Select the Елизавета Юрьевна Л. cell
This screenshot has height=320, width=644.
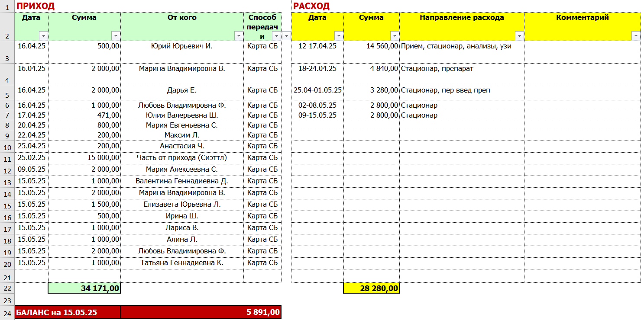pyautogui.click(x=182, y=205)
